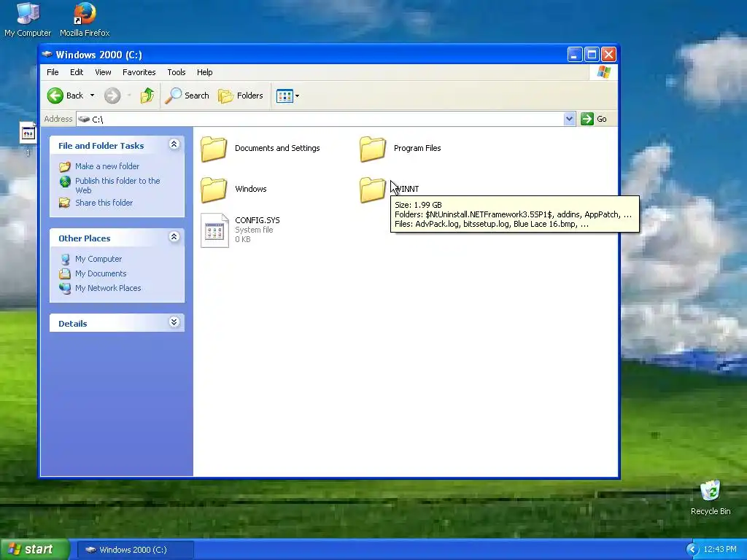
Task: Click the My Network Places icon in sidebar
Action: [65, 288]
